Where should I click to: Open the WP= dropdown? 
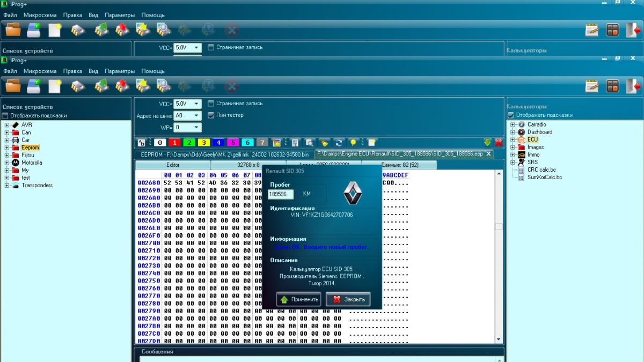pyautogui.click(x=197, y=128)
